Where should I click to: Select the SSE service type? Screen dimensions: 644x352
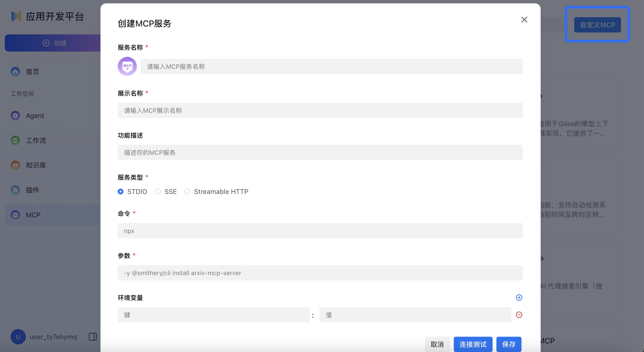click(x=158, y=192)
